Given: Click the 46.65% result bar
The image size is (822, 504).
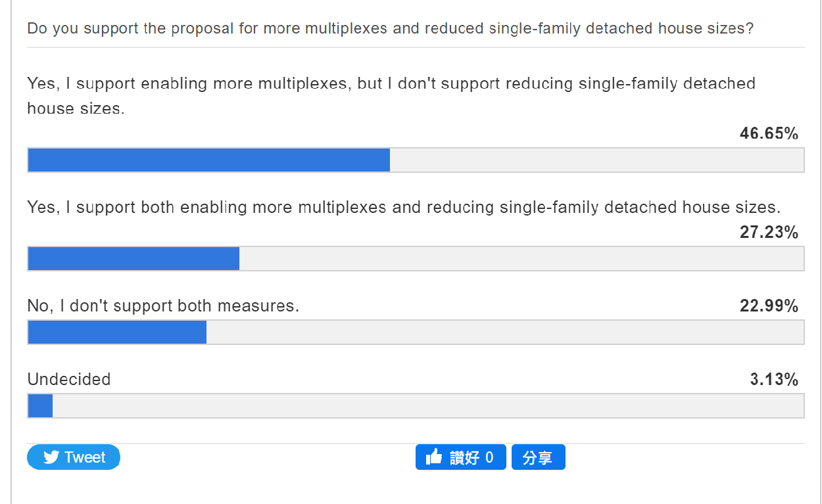Looking at the screenshot, I should [x=416, y=160].
